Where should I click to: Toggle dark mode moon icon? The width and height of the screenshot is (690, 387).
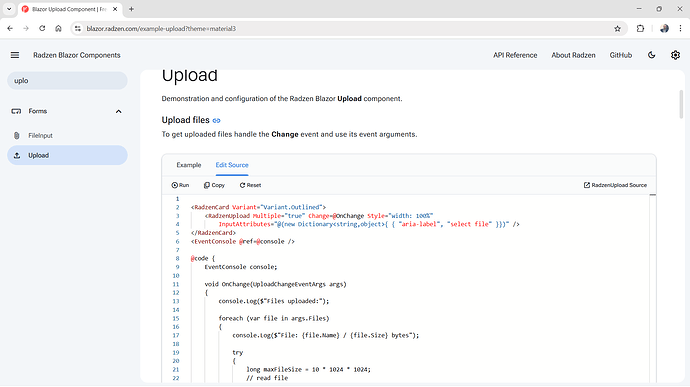(652, 55)
